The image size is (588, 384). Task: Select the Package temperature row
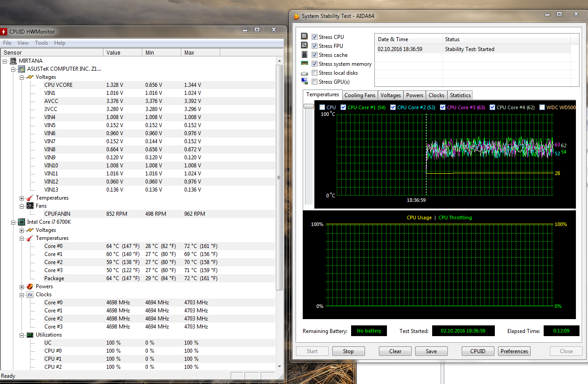point(138,278)
